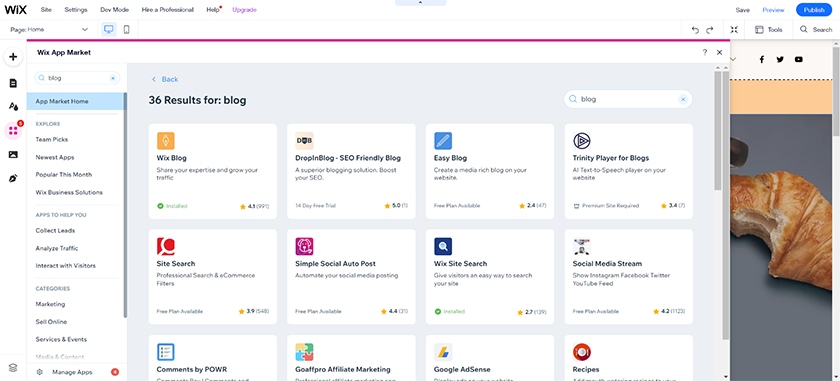Switch to desktop view icon
840x381 pixels.
109,29
